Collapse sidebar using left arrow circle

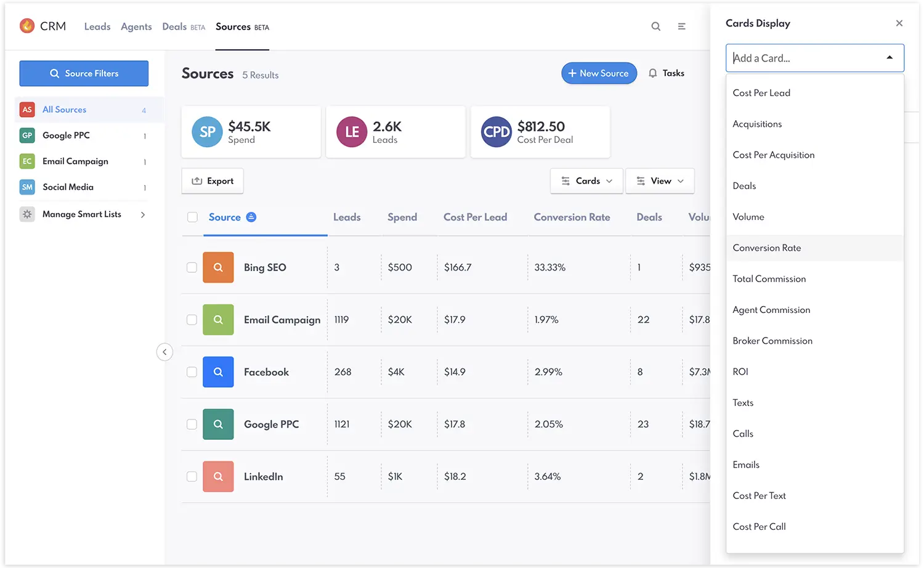pos(164,352)
